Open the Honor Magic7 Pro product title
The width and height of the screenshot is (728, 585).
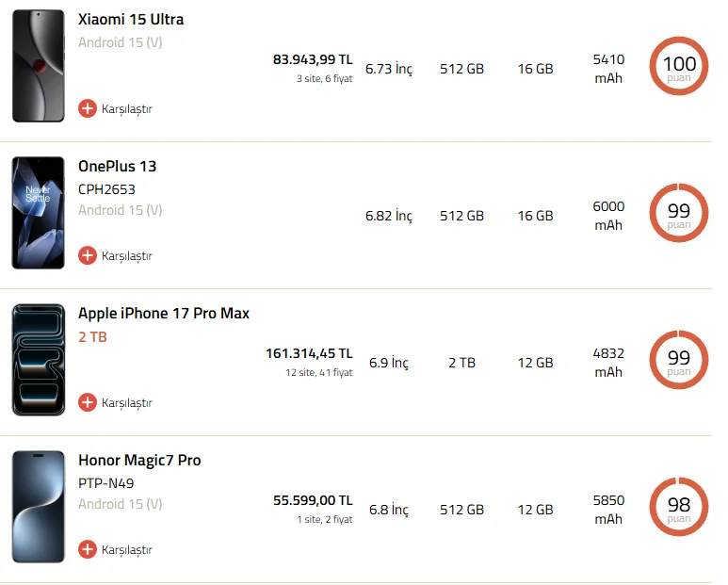point(139,461)
